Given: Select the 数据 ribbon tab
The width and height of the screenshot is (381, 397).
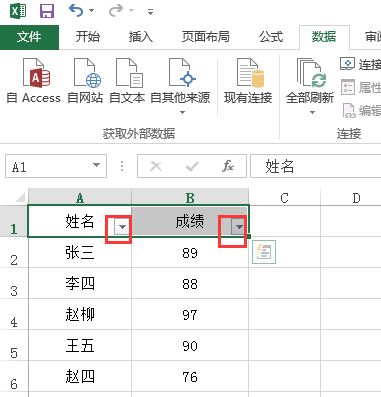Looking at the screenshot, I should pos(324,37).
